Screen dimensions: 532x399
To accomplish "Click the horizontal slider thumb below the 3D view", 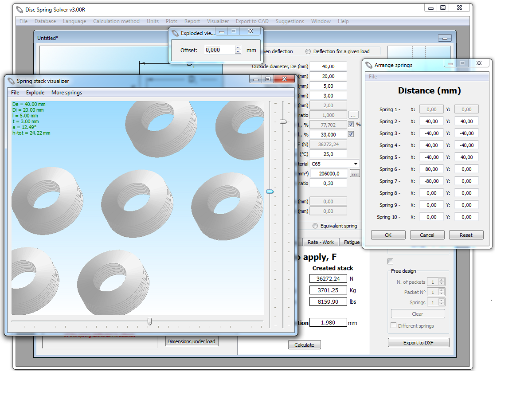I will (x=149, y=321).
